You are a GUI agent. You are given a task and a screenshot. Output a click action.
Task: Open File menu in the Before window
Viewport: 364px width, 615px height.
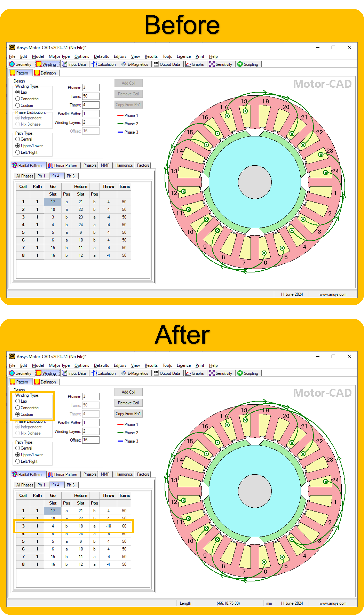(12, 56)
